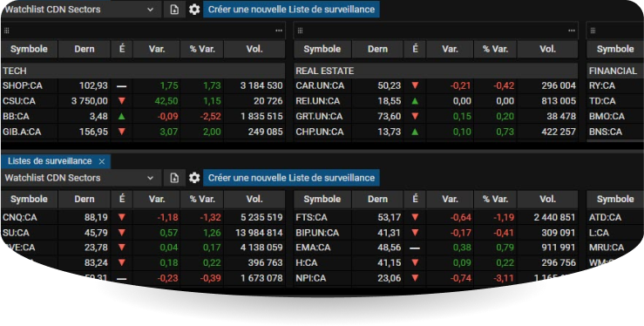Select the Listes de surveillance tab

click(x=50, y=161)
